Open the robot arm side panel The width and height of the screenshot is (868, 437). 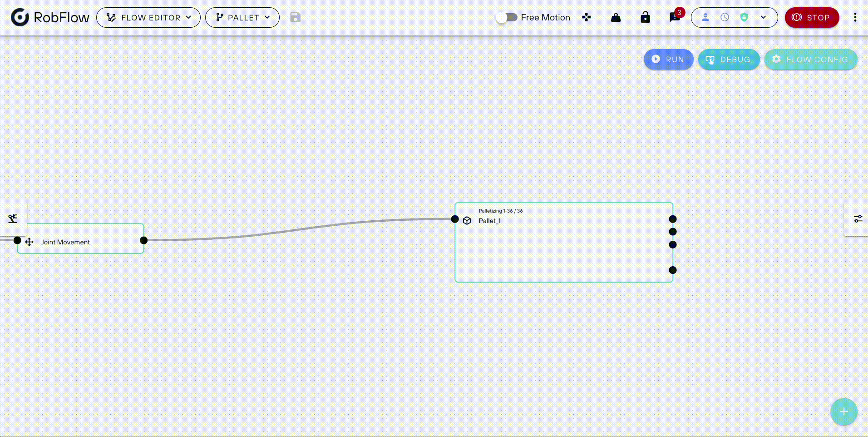[x=13, y=218]
